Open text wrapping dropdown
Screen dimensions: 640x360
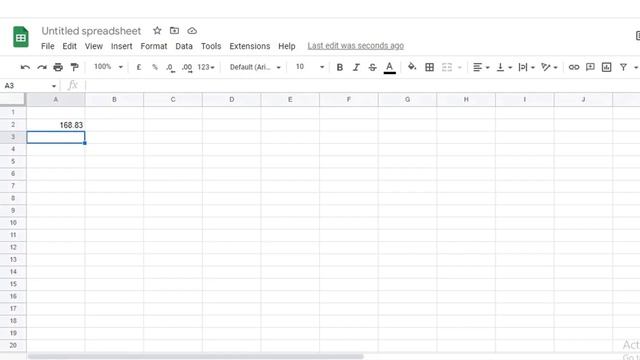pos(526,67)
